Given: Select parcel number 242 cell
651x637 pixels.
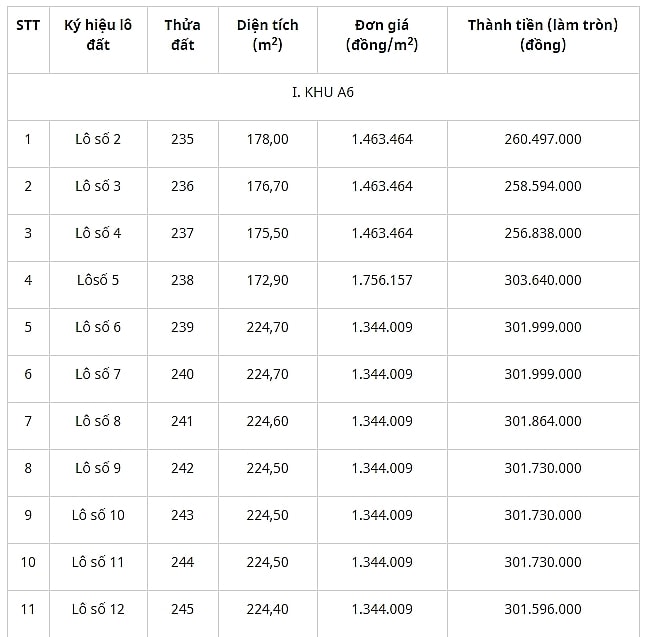Looking at the screenshot, I should click(183, 468).
